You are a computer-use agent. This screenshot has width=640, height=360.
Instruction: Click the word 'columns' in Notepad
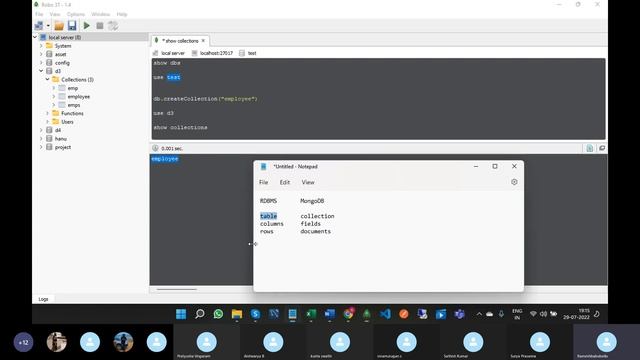[x=271, y=224]
